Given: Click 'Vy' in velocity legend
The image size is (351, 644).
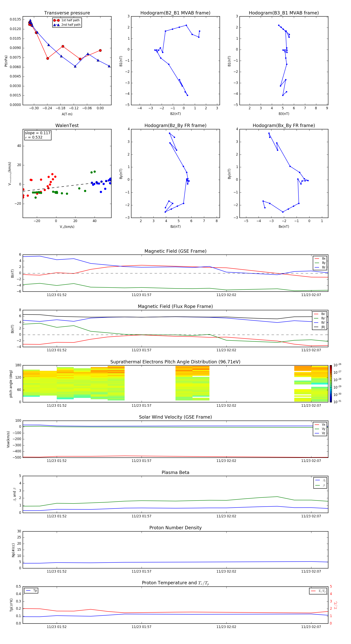Looking at the screenshot, I should pos(320,429).
